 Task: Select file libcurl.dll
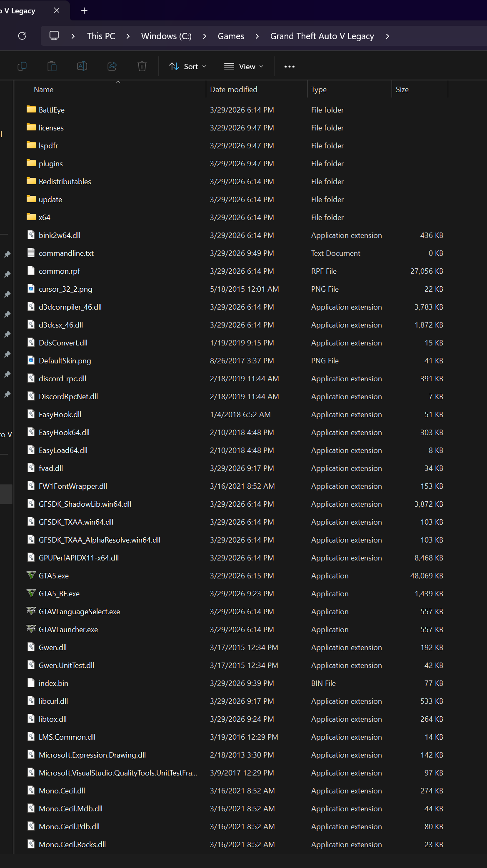[x=53, y=701]
